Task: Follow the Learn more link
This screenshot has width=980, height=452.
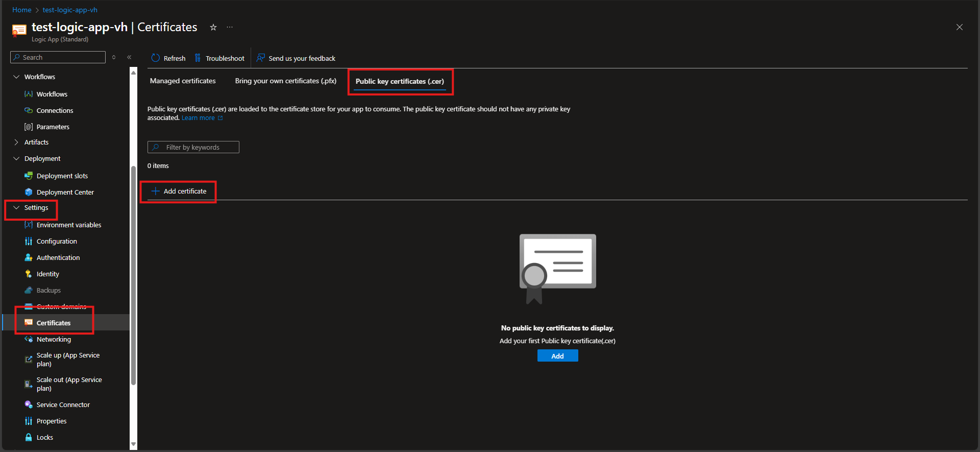Action: pos(198,118)
